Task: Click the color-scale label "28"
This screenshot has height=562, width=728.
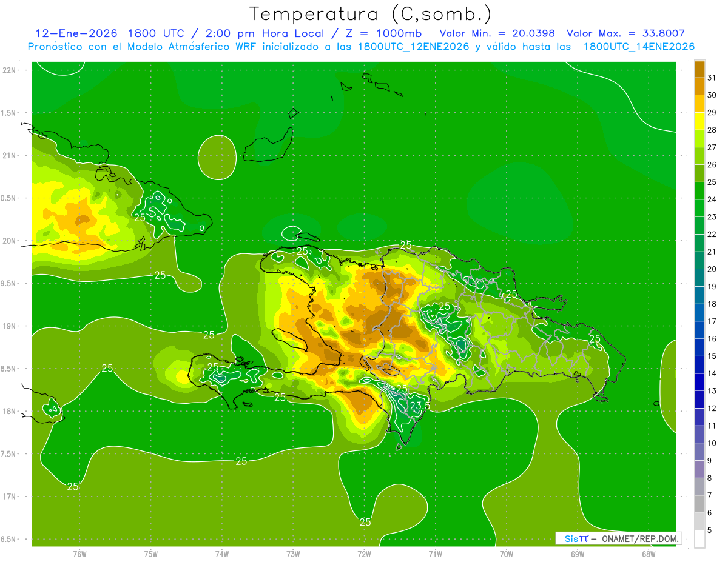Action: tap(712, 130)
